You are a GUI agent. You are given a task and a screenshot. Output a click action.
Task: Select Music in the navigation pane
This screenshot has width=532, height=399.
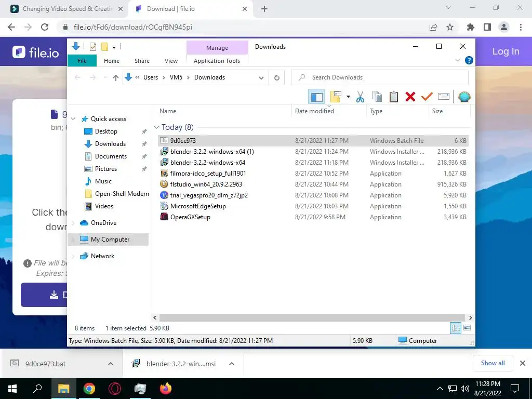tap(103, 181)
